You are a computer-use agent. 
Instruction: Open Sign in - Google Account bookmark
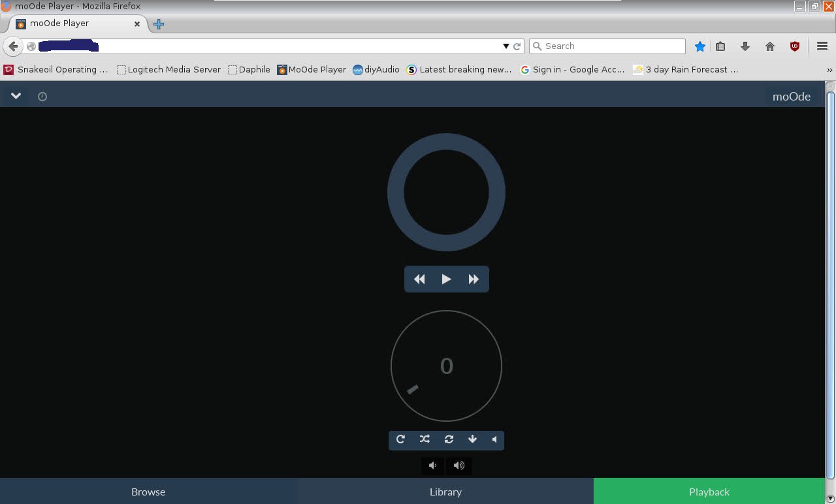coord(572,69)
